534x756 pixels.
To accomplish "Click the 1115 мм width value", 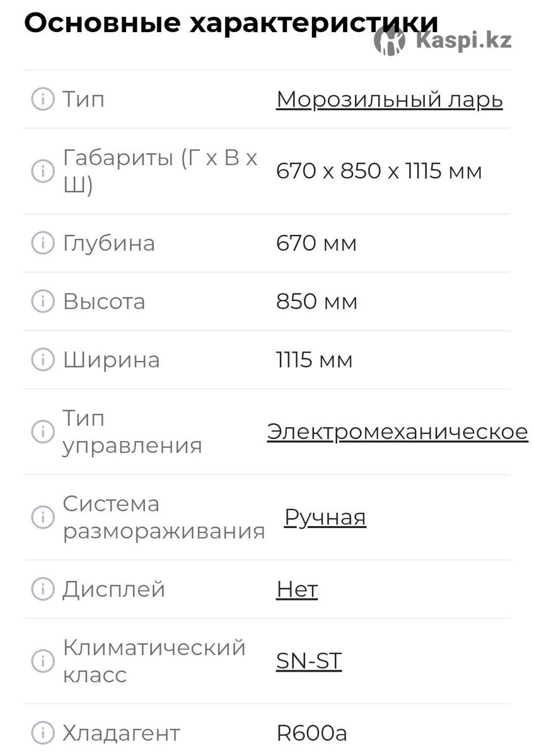I will tap(314, 360).
